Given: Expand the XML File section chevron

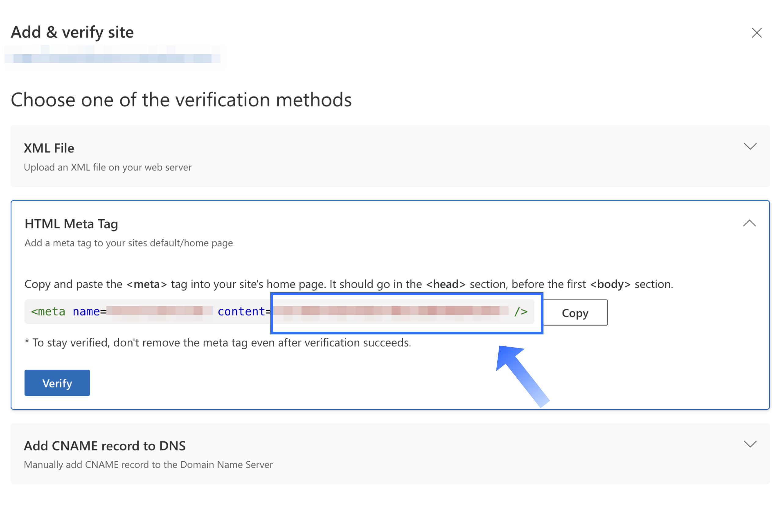Looking at the screenshot, I should point(750,146).
